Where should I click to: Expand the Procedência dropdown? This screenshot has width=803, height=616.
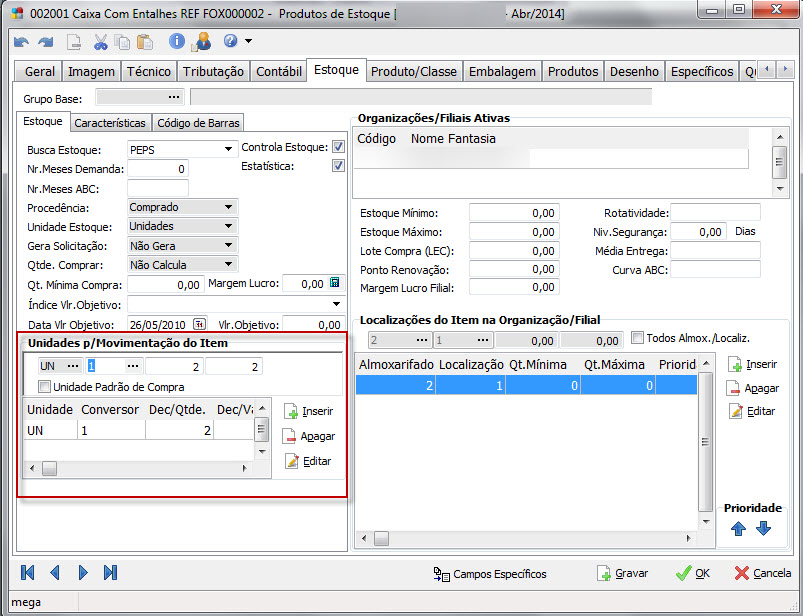click(x=229, y=207)
